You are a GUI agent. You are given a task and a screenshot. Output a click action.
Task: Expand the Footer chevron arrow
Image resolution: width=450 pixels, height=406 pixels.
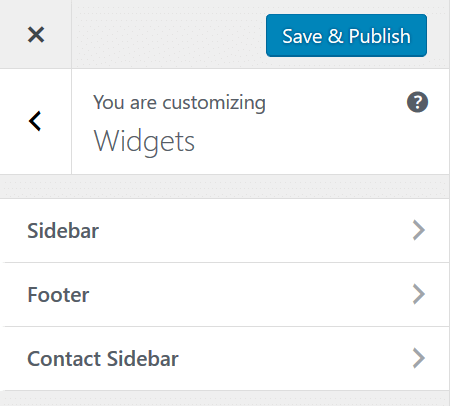click(x=419, y=294)
